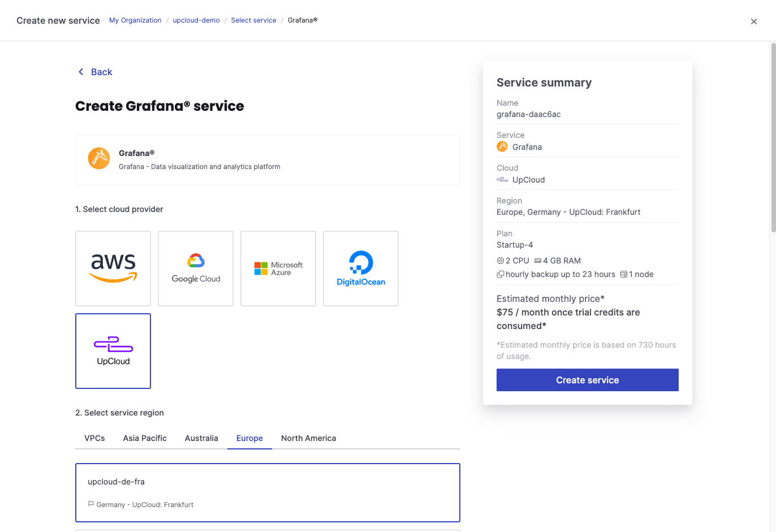The width and height of the screenshot is (776, 532).
Task: Click the RAM memory icon in Plan details
Action: [x=538, y=261]
